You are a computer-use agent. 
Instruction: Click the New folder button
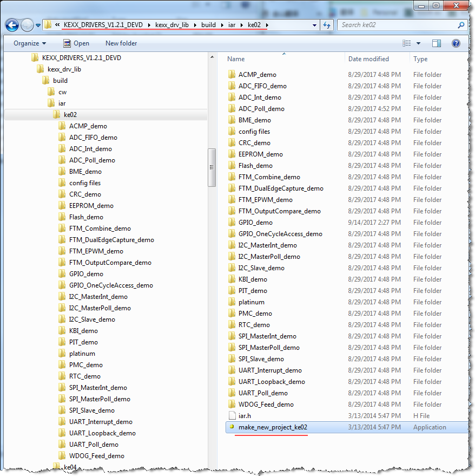pos(121,43)
